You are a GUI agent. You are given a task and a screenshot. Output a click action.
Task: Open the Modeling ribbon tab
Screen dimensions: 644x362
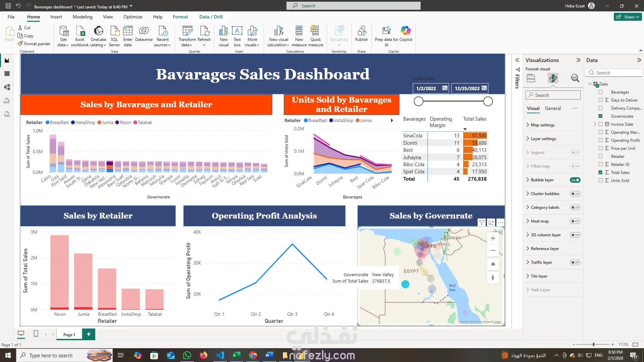83,17
